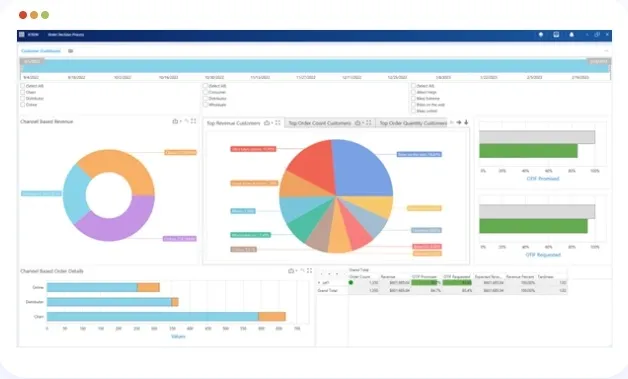
Task: Tick Distributor checkbox below Chain
Action: 23,98
